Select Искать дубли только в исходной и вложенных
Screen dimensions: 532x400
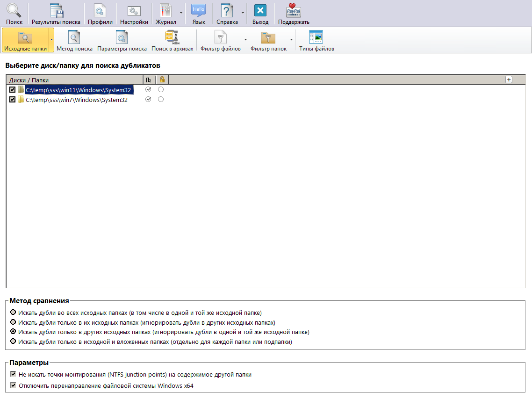coord(13,341)
